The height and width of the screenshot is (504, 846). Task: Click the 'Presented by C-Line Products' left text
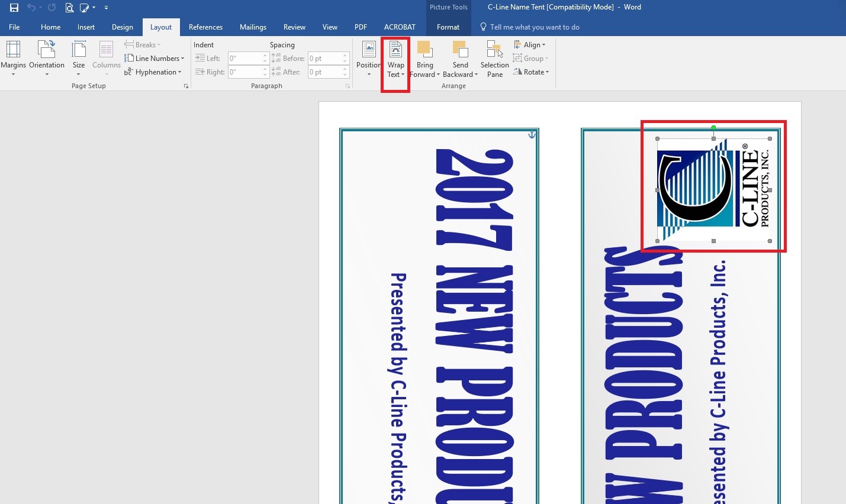pyautogui.click(x=398, y=388)
